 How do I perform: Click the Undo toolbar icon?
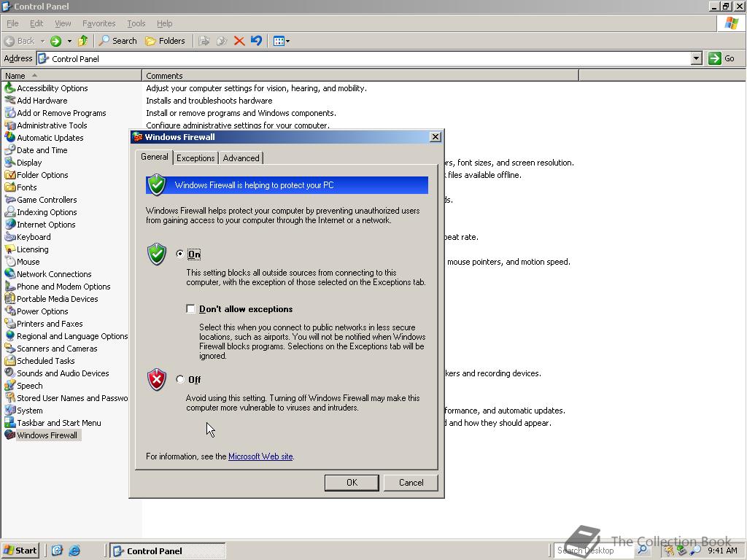256,41
